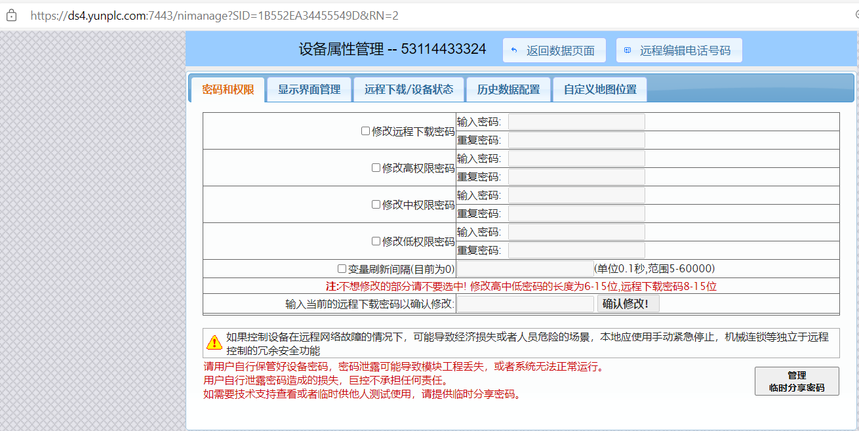Click the 用户自行泄露密码造成的损失 red line
Screen dimensions: 859x431
[326, 380]
